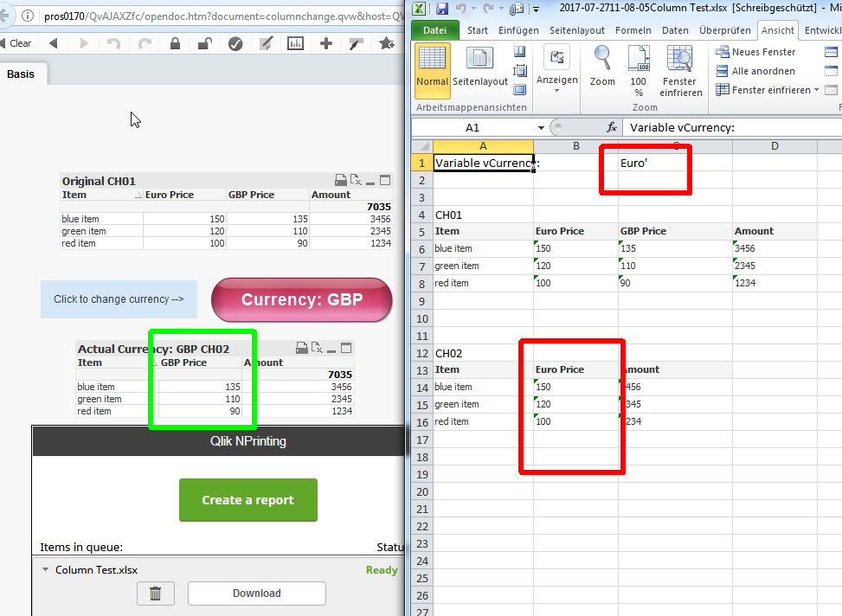The width and height of the screenshot is (842, 616).
Task: Click the Create a report button
Action: 247,500
